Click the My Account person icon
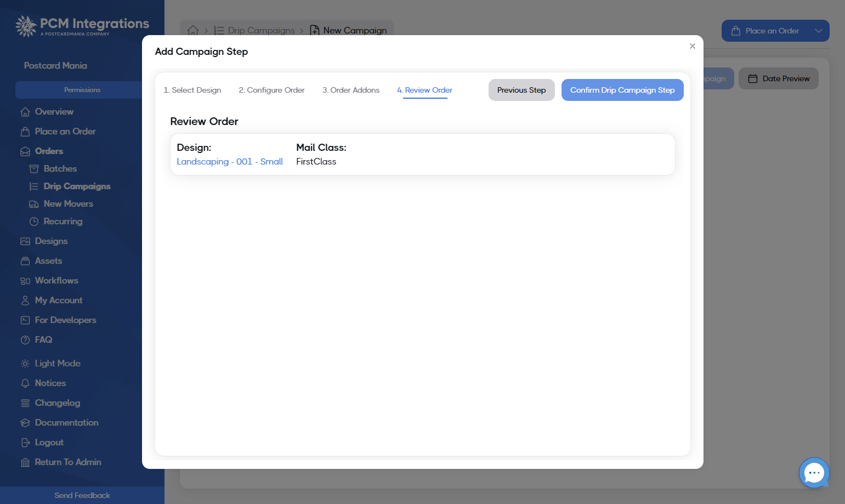845x504 pixels. click(25, 301)
